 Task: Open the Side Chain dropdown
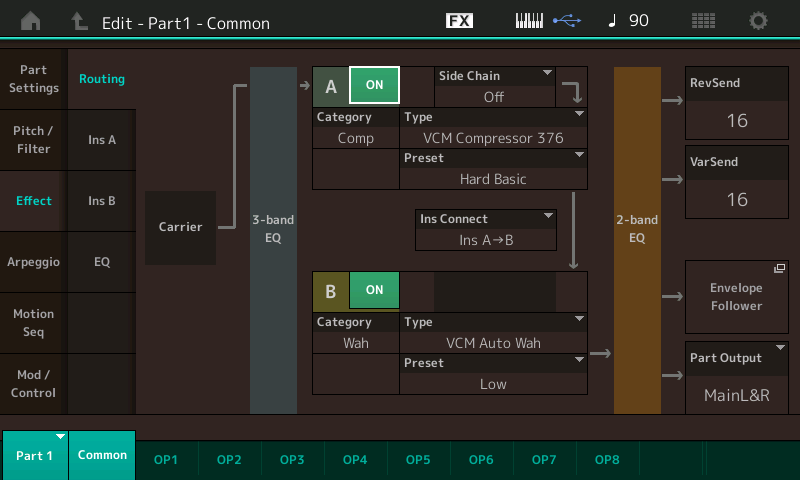(494, 87)
